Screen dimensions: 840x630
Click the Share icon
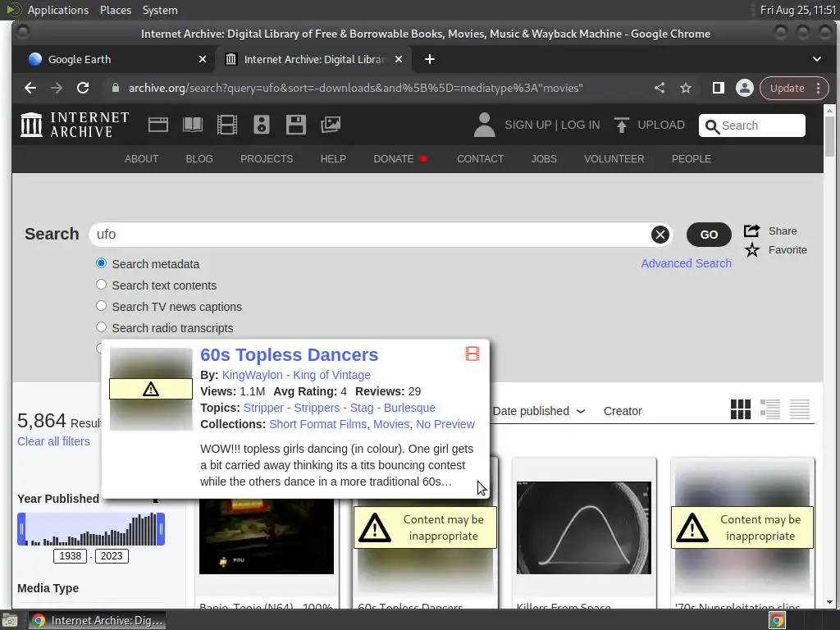click(752, 231)
